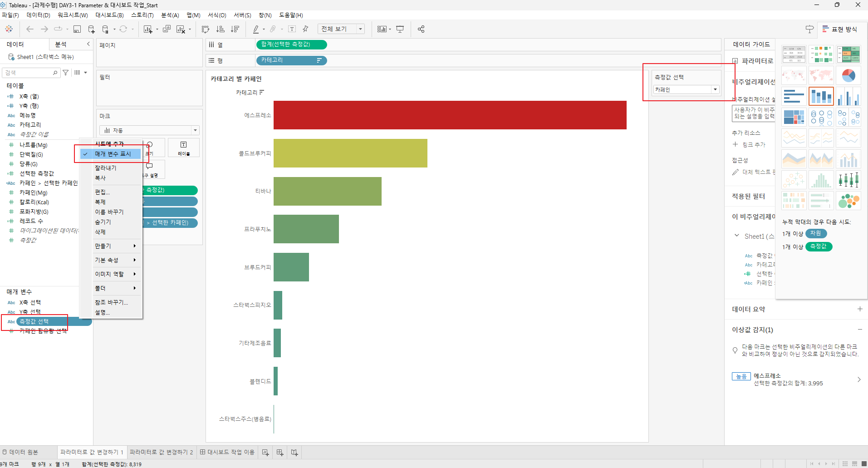Viewport: 868px width, 468px height.
Task: Click the refresh data icon
Action: [123, 29]
